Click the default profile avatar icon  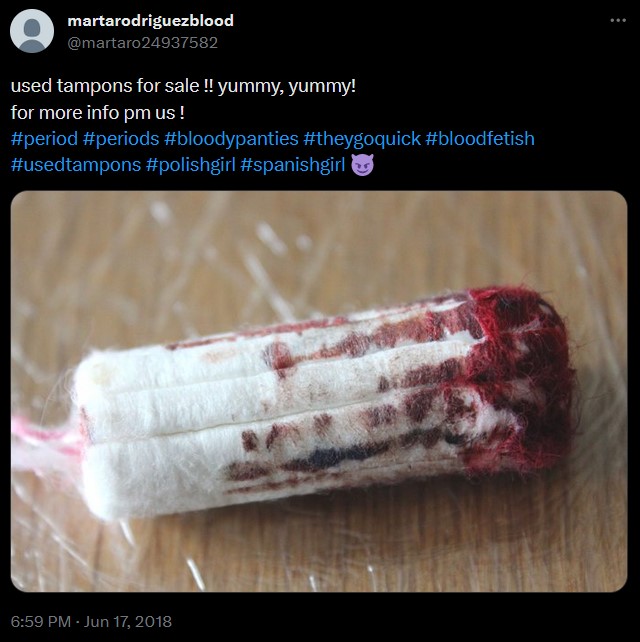pos(32,31)
